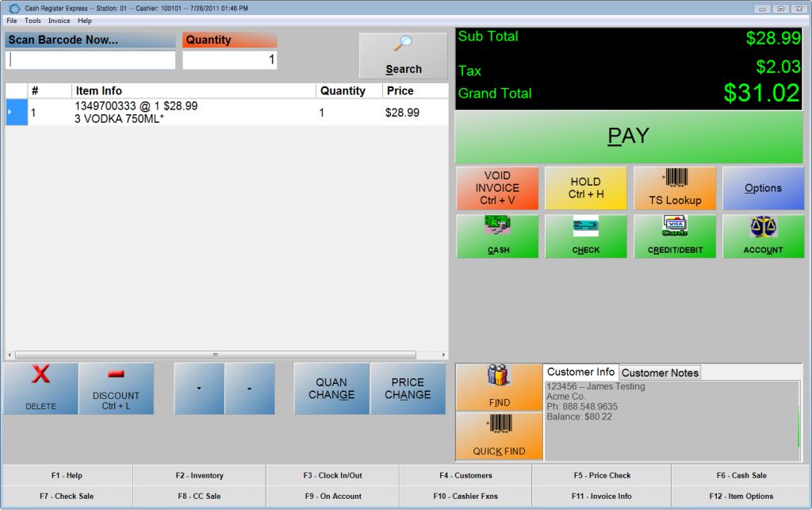Click the Search magnifier button
Screen dimensions: 812x510
tap(403, 56)
